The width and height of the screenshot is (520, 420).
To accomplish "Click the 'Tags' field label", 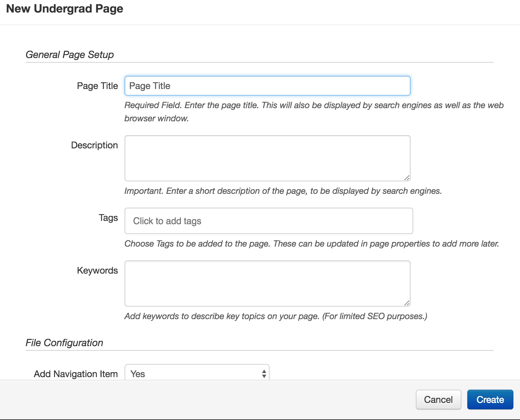I will [x=108, y=218].
